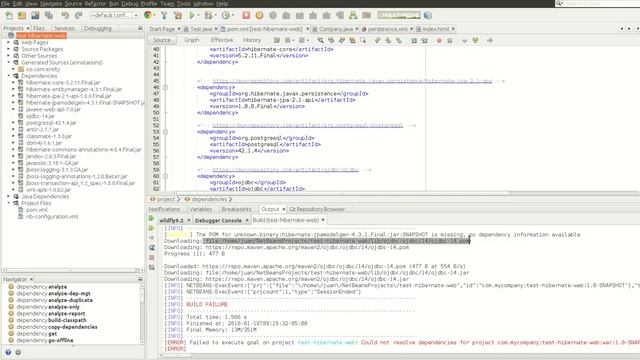Select pom.xml in Project Files
Screen dimensions: 640x360
click(37, 210)
